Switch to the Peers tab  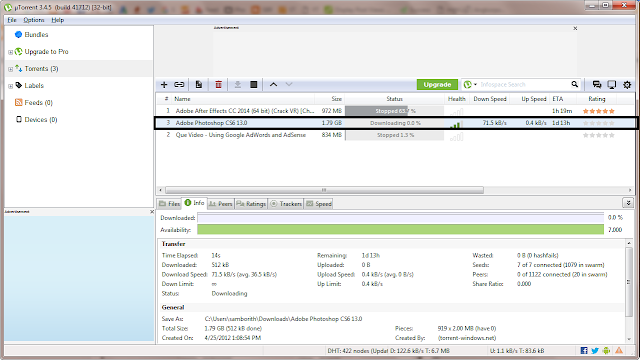[220, 204]
